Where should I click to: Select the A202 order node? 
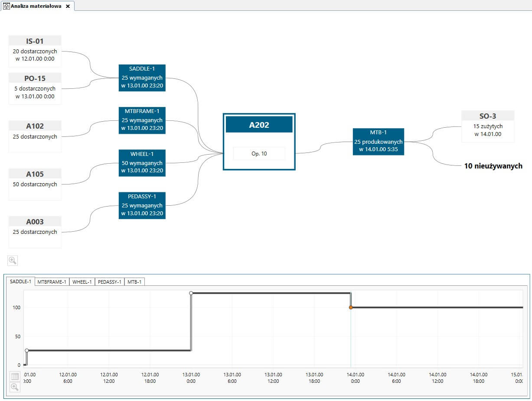pyautogui.click(x=259, y=142)
